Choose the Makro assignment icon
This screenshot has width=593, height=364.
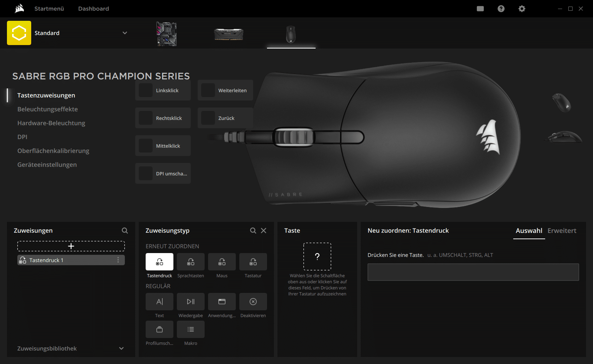191,329
